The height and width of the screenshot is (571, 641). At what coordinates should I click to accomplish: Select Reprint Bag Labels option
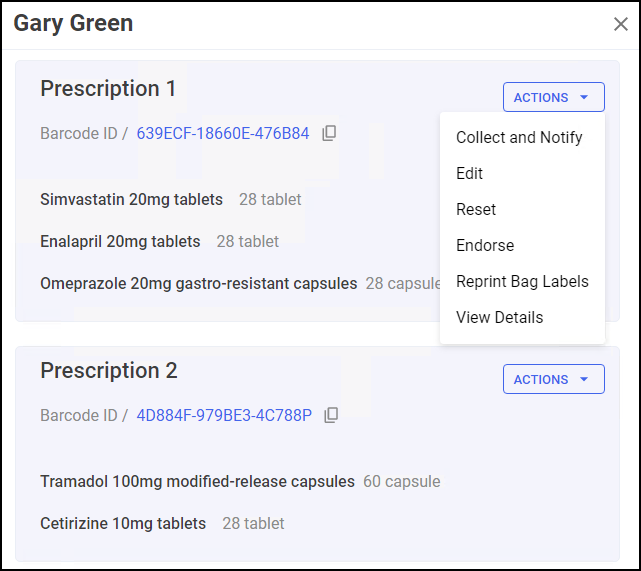[x=522, y=281]
